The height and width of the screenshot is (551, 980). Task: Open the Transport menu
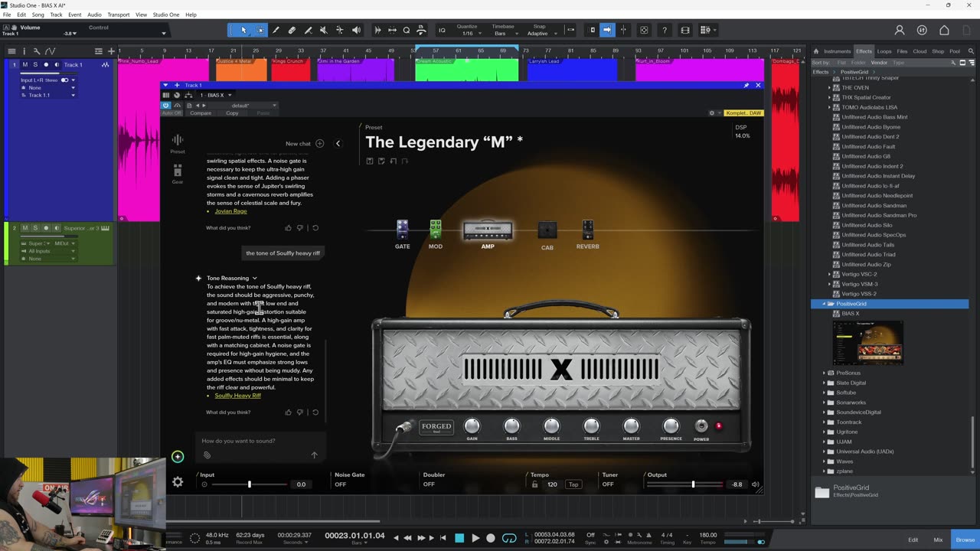(x=119, y=15)
